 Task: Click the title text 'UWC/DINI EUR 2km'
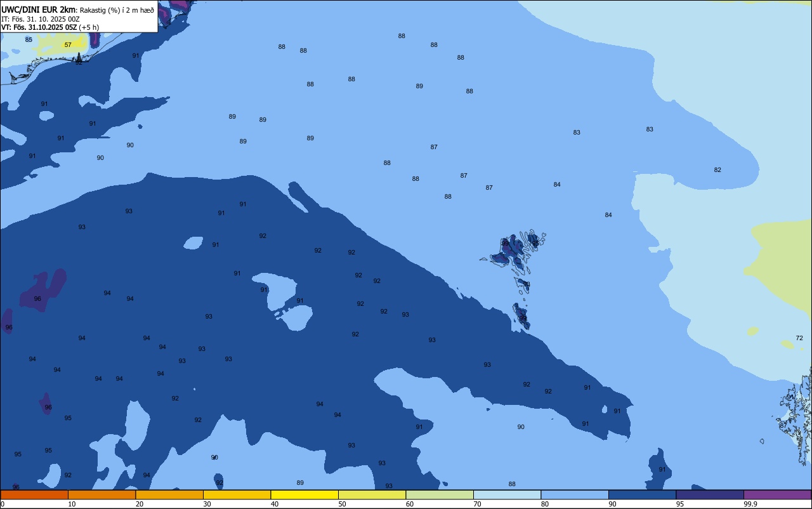click(38, 9)
